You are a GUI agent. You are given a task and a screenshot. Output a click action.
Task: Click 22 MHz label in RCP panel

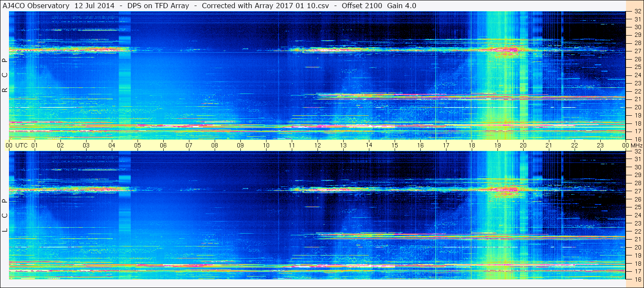point(638,91)
